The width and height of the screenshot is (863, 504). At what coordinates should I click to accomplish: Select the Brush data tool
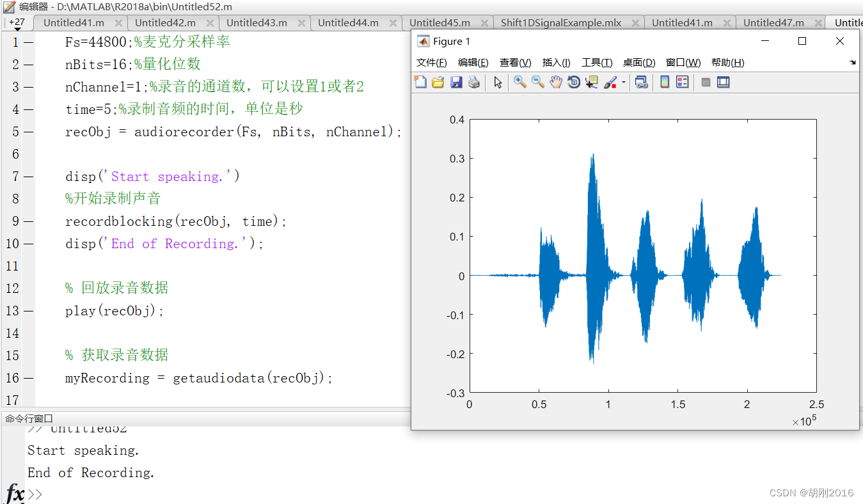[x=610, y=82]
